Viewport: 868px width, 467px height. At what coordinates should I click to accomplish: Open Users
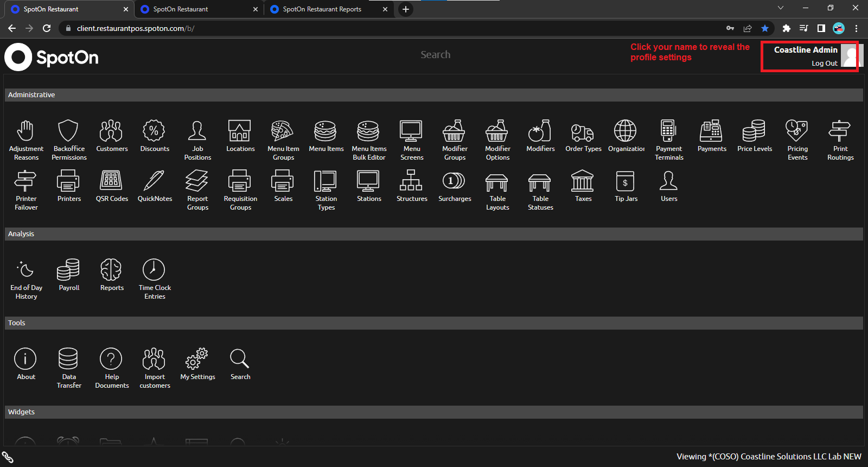pyautogui.click(x=669, y=186)
